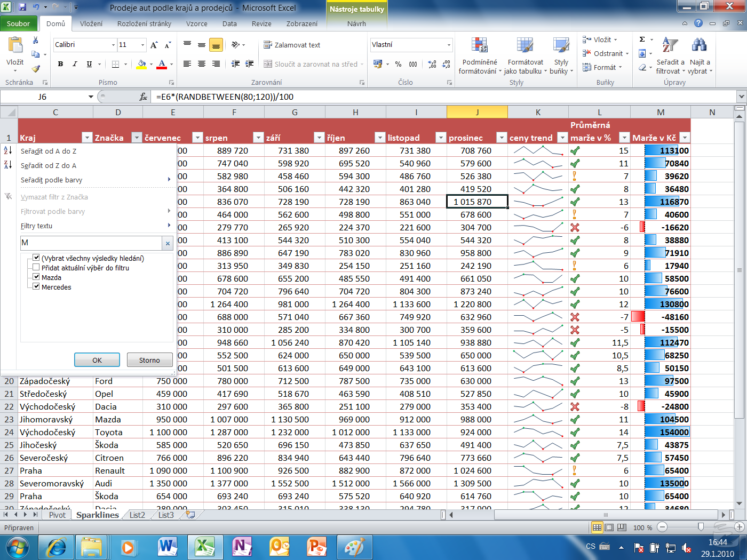Apply the fill color bucket
This screenshot has width=747, height=560.
[141, 64]
